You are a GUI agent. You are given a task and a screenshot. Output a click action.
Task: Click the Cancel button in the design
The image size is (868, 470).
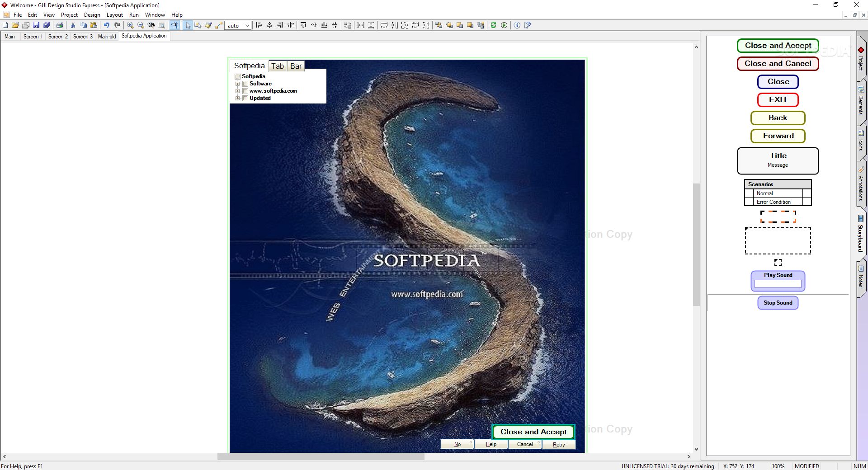click(525, 444)
